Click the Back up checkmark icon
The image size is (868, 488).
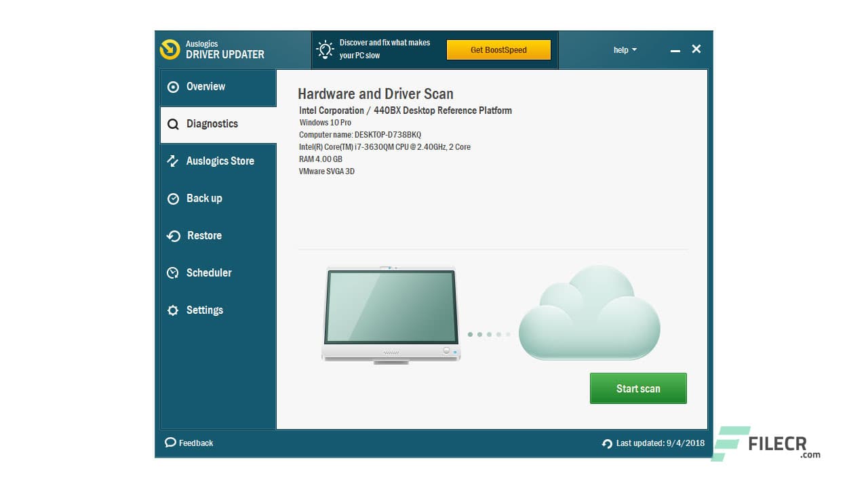(173, 199)
